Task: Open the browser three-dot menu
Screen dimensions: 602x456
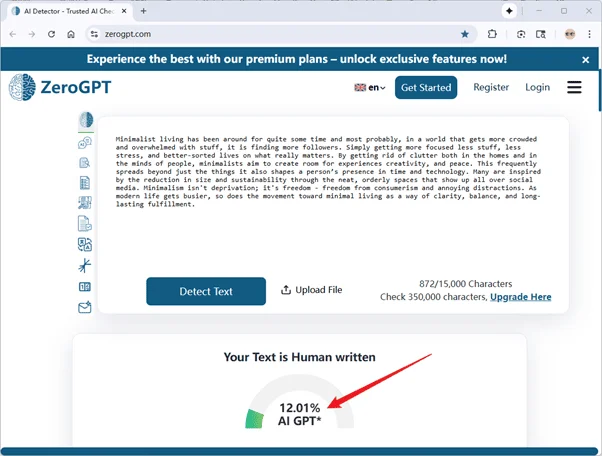Action: point(589,34)
